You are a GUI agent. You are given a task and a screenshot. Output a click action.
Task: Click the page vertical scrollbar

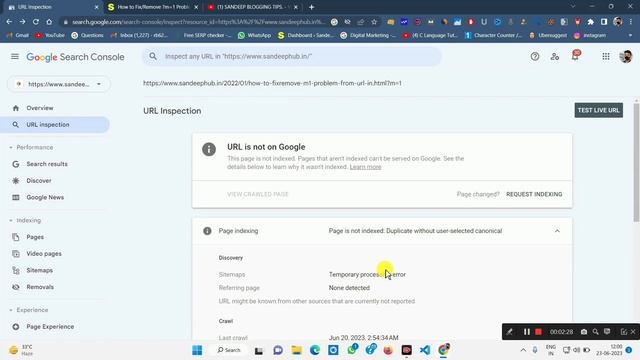pos(636,163)
